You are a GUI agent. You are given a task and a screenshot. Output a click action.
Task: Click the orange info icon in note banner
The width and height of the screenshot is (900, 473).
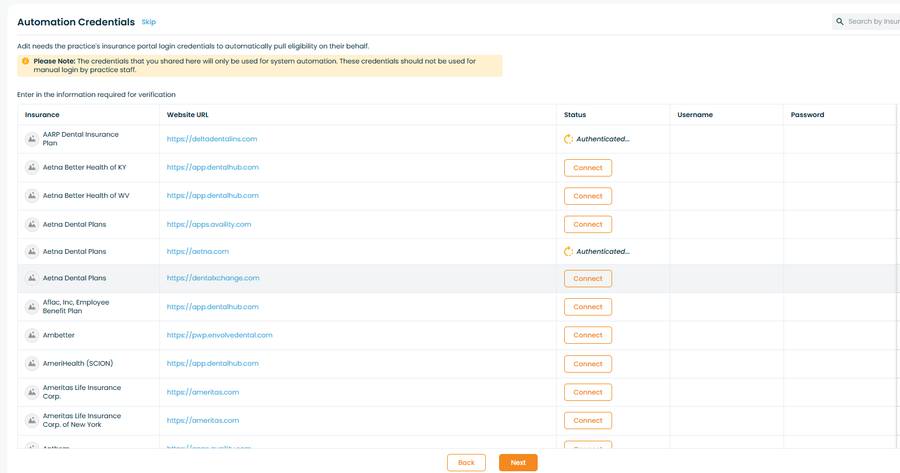25,61
